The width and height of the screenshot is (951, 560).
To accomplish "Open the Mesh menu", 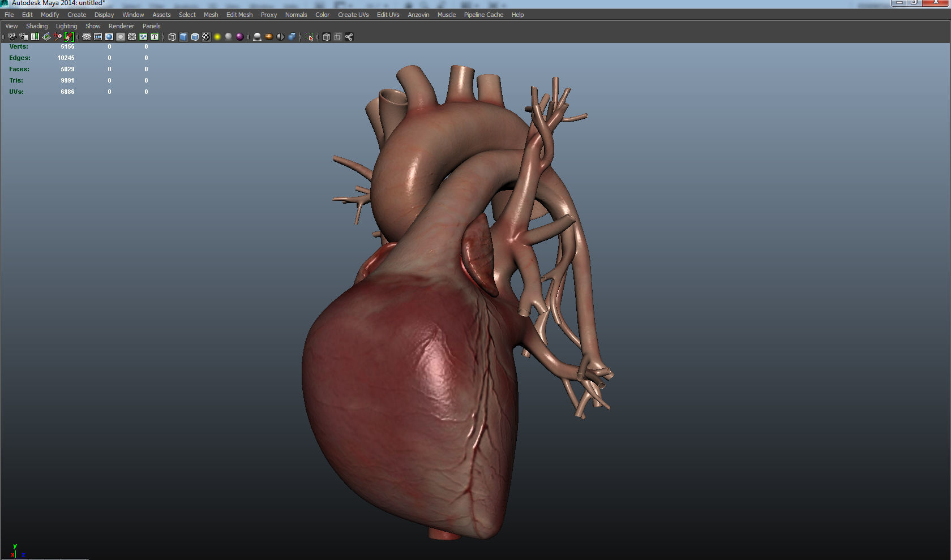I will tap(211, 15).
